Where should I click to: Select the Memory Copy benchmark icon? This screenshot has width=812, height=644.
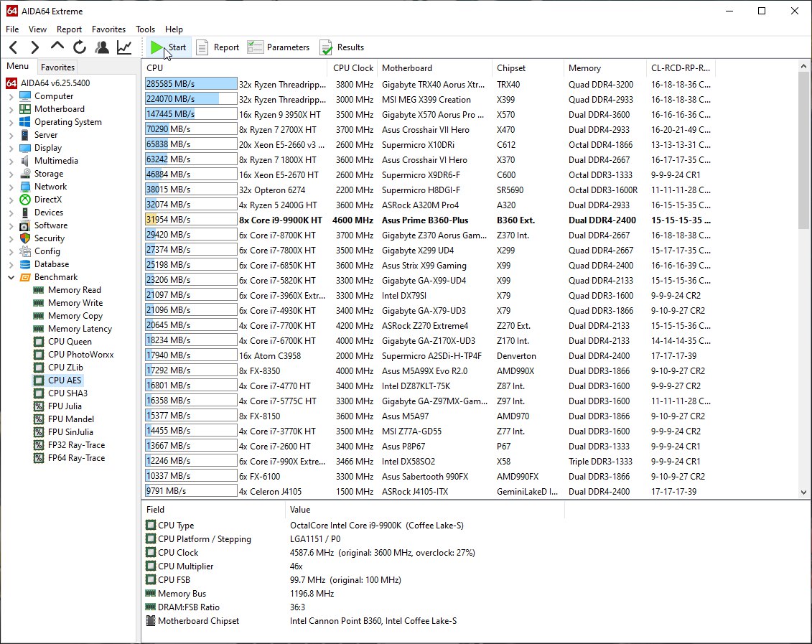38,316
